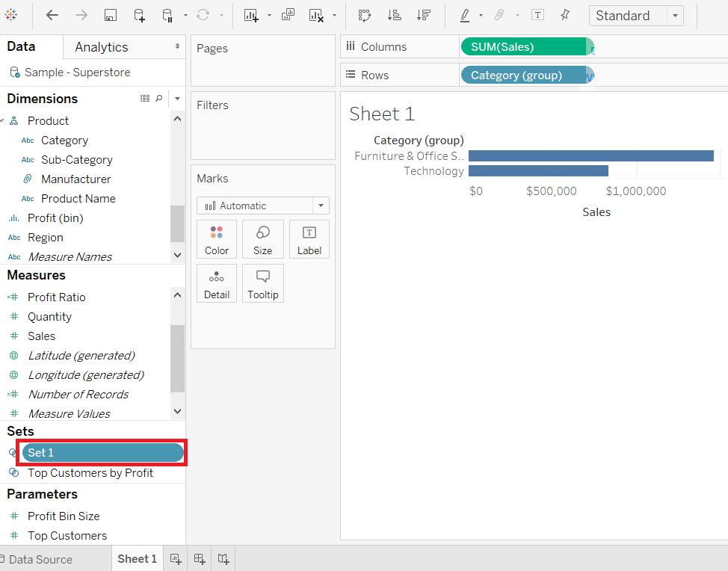728x571 pixels.
Task: Select the Profit Ratio measure
Action: point(56,297)
